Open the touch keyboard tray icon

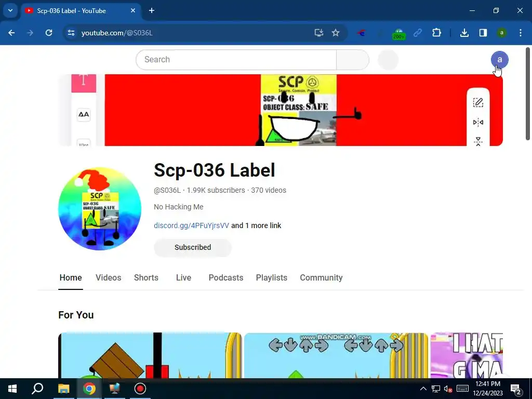pos(462,389)
